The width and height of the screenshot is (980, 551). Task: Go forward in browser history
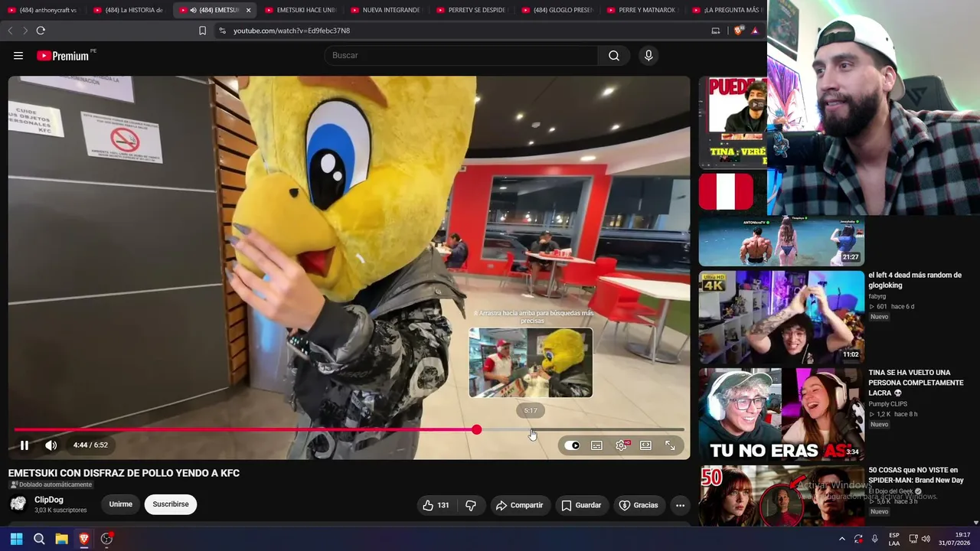pos(25,31)
